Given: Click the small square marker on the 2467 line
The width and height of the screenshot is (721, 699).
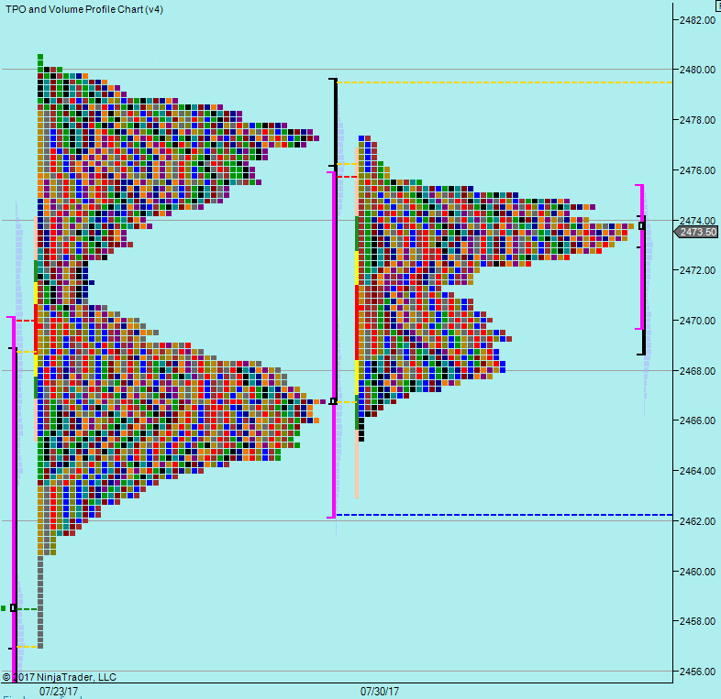Looking at the screenshot, I should (x=333, y=401).
